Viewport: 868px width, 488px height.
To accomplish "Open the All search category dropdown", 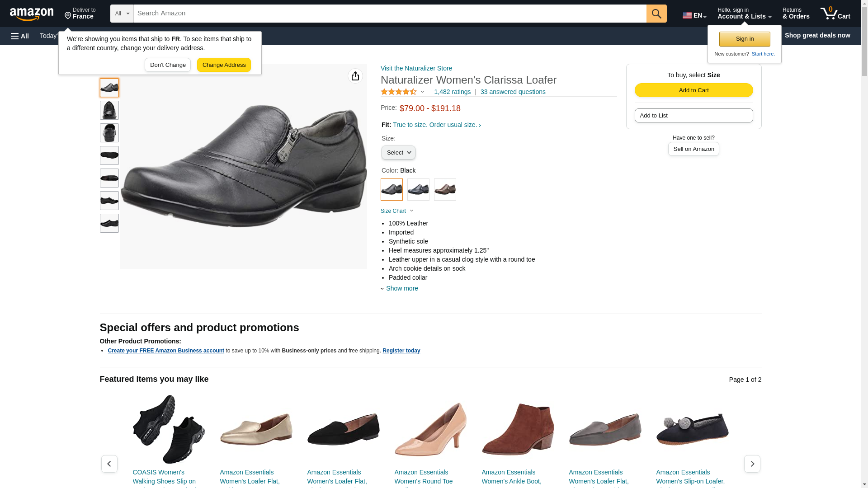I will (122, 14).
